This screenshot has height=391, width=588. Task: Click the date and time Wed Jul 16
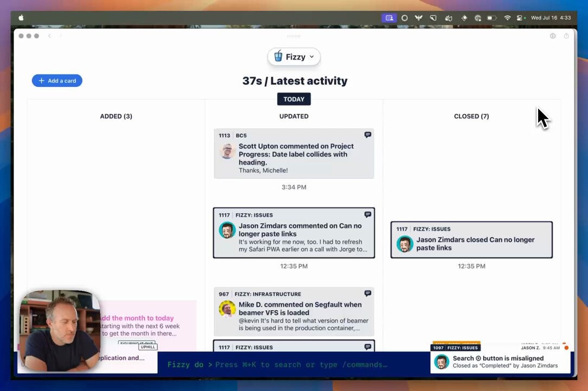click(x=551, y=18)
